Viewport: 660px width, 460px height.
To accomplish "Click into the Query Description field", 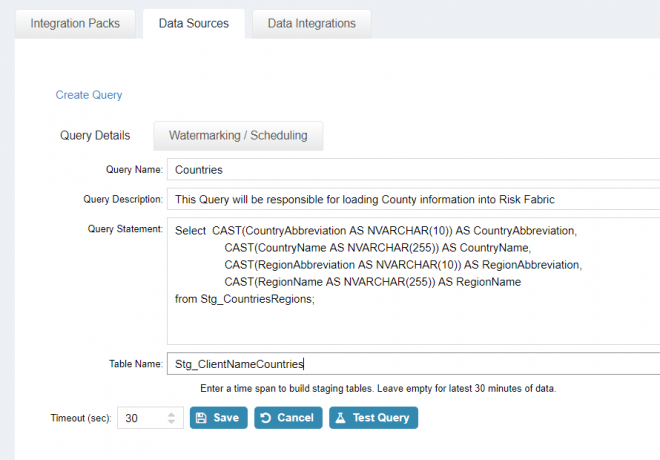I will [x=412, y=199].
